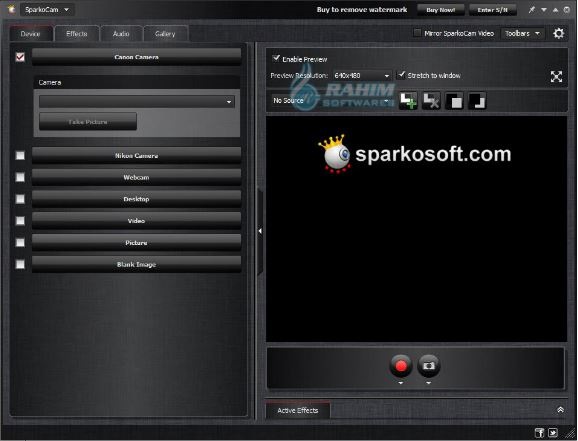
Task: Click the Buy Now! button
Action: coord(441,10)
